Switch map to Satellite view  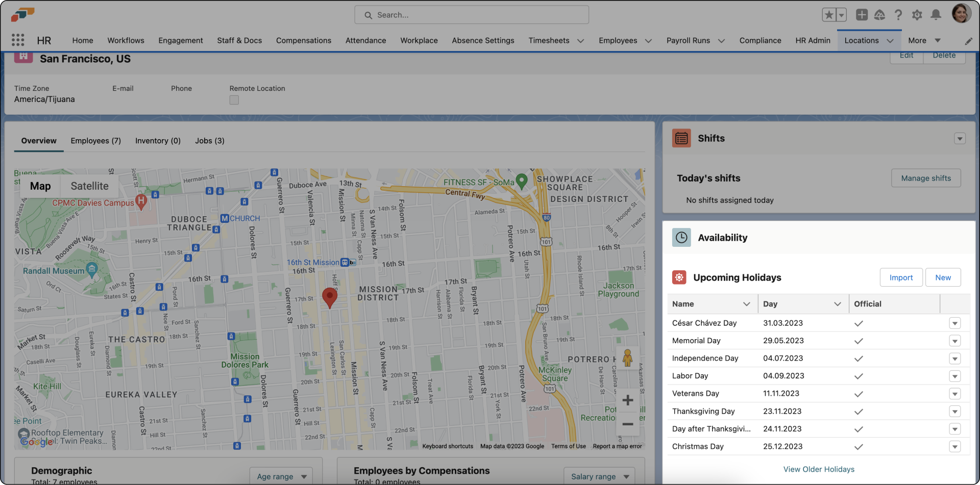point(89,186)
